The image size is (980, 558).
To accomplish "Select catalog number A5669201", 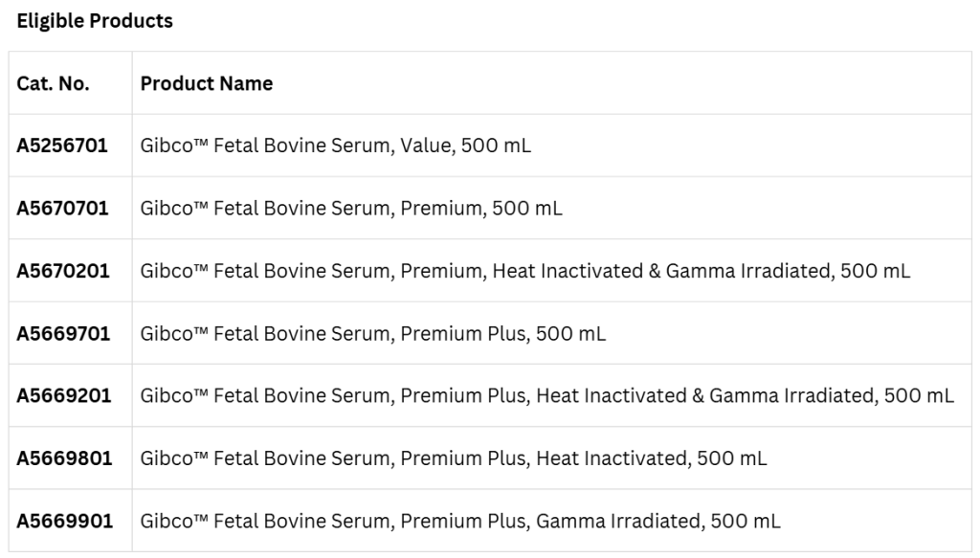I will click(x=64, y=395).
